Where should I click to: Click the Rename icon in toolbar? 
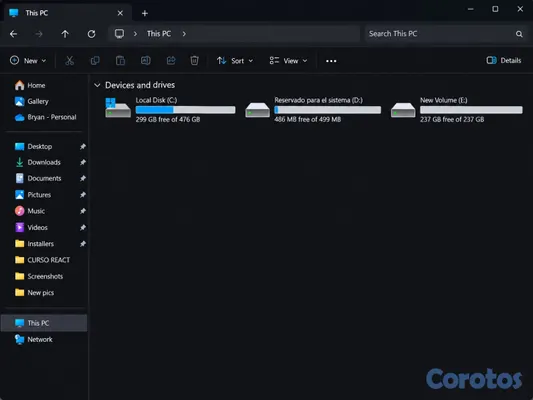pyautogui.click(x=145, y=61)
